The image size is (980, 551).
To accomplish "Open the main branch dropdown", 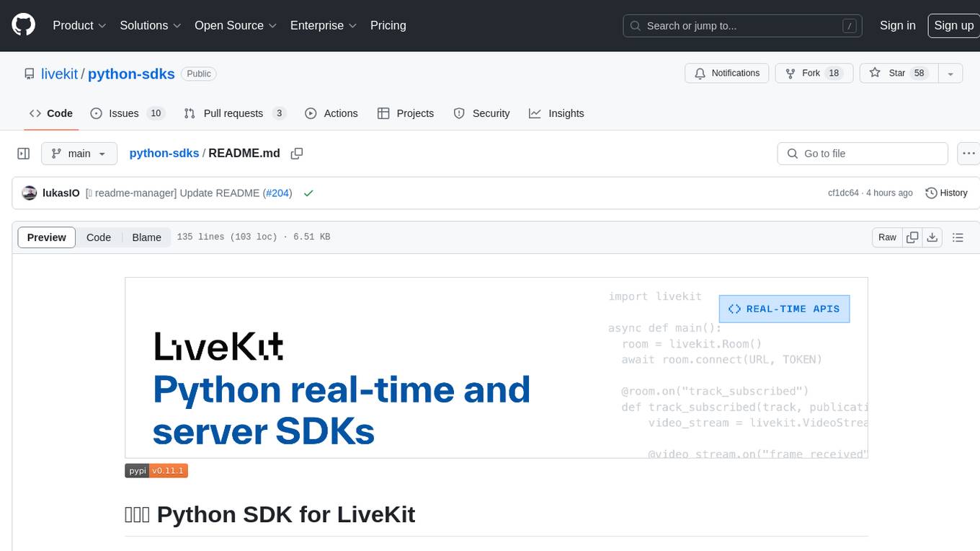I will coord(79,154).
